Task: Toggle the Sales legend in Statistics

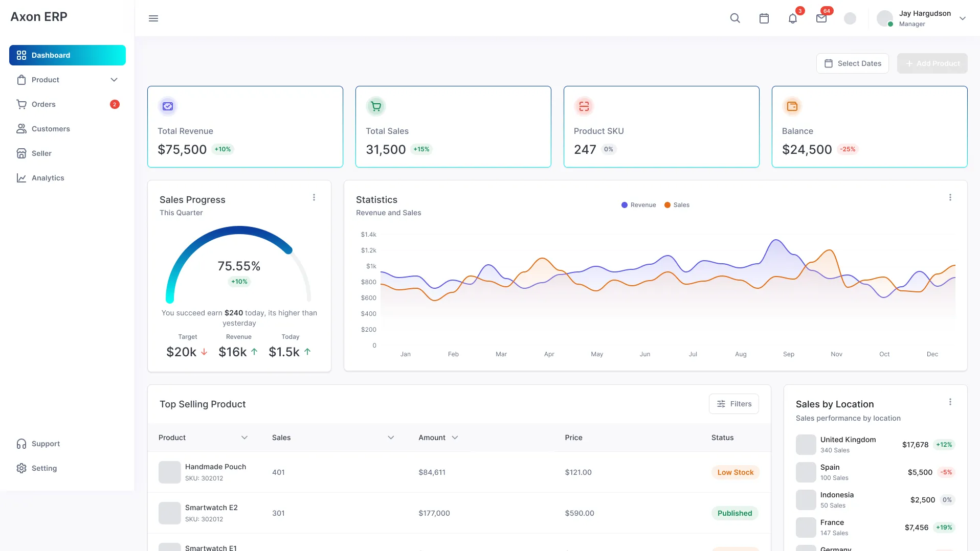Action: pyautogui.click(x=677, y=204)
